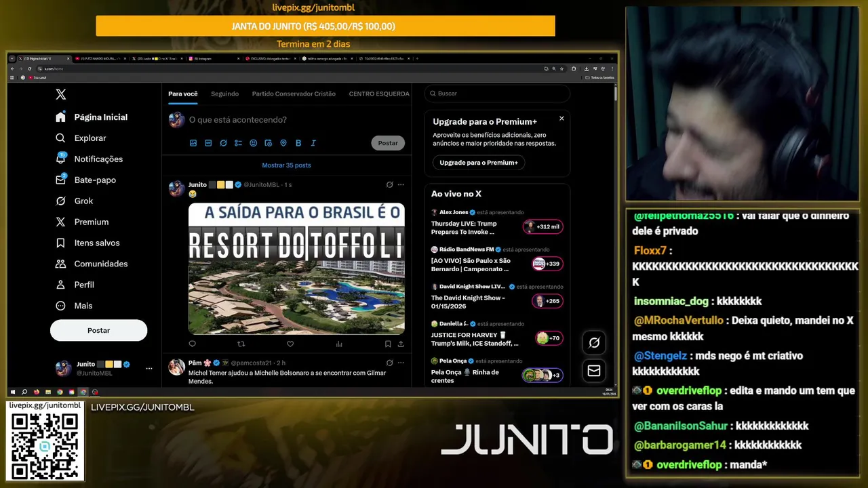Open messages floating envelope button
This screenshot has width=868, height=488.
(594, 371)
